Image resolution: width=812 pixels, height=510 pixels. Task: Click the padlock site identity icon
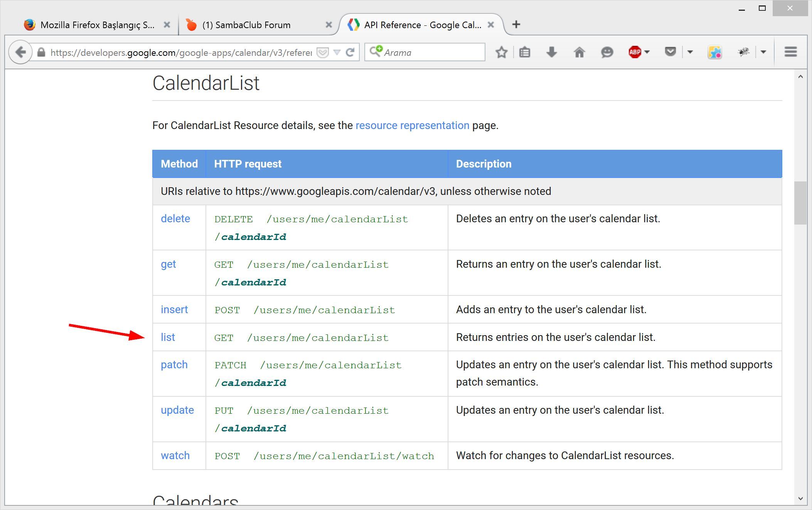coord(41,52)
